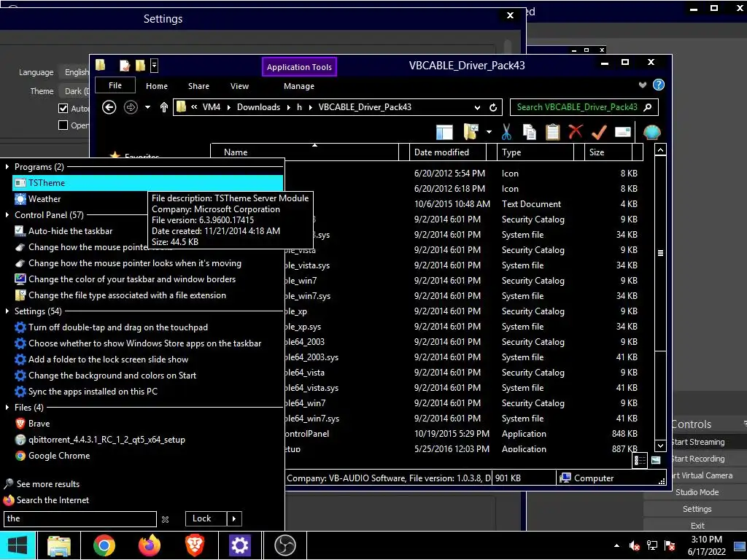The width and height of the screenshot is (747, 560).
Task: Open the Manage ribbon tab
Action: (299, 86)
